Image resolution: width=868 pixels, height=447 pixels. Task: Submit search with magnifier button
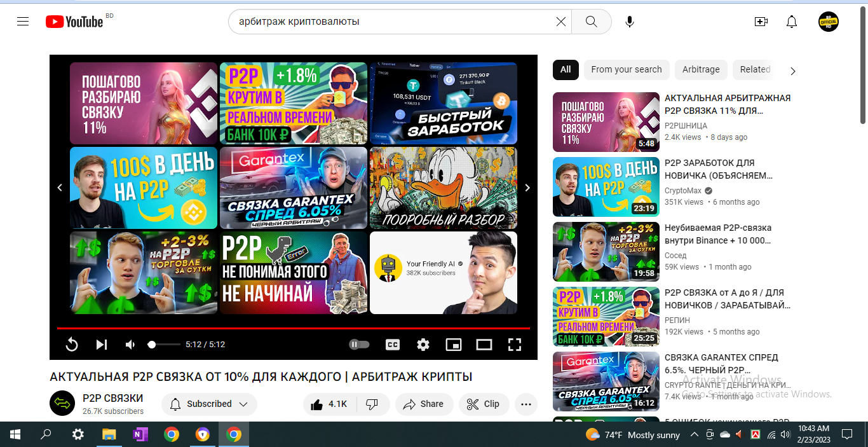point(591,22)
